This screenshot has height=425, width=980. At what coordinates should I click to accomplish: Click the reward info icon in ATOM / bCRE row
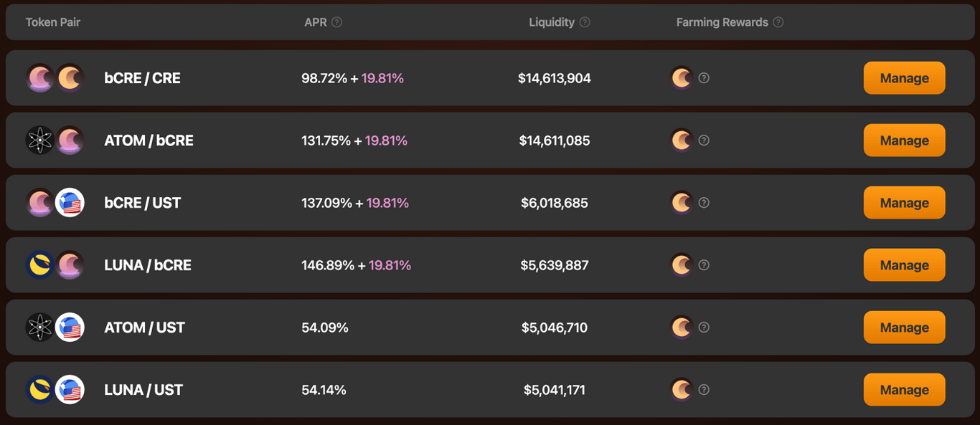pos(704,140)
